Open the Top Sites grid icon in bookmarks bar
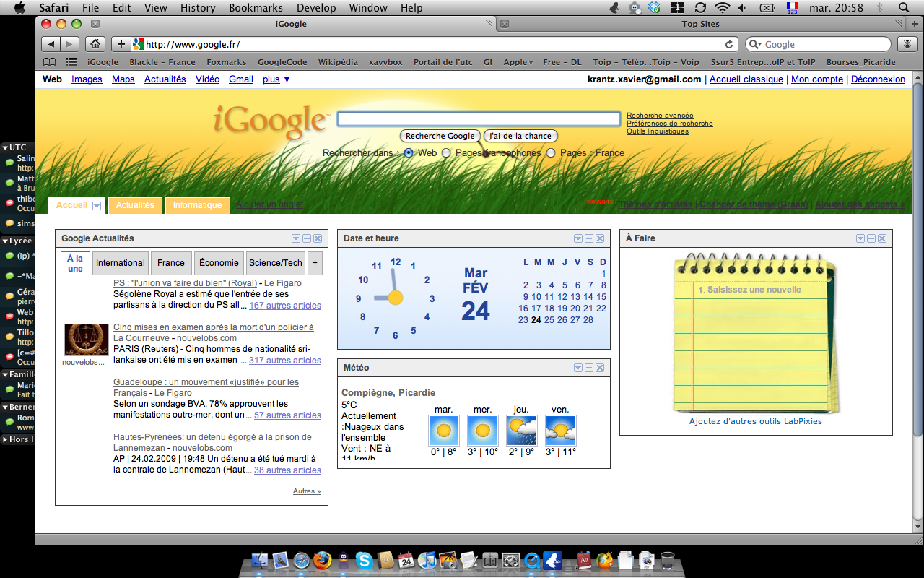The width and height of the screenshot is (924, 578). 71,62
